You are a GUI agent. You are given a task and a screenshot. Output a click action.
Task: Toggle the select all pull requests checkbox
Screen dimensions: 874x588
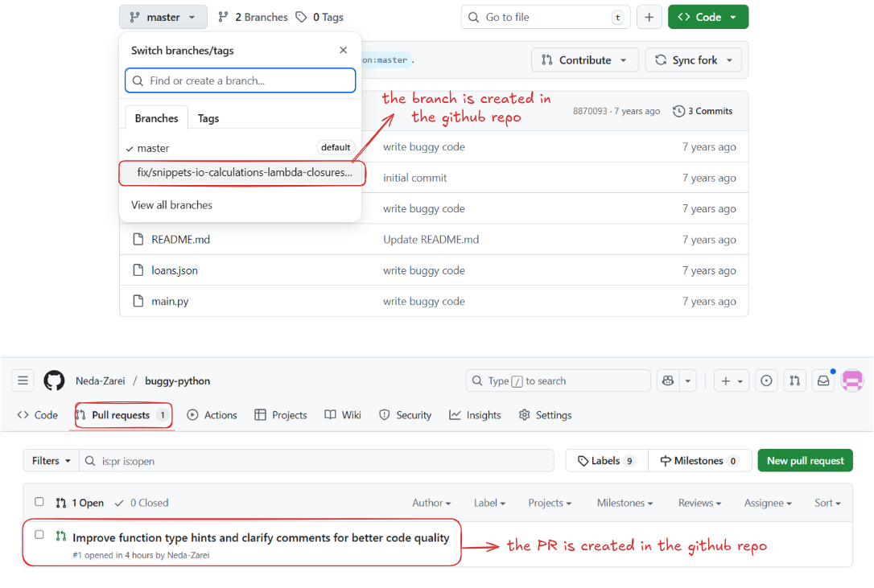tap(39, 502)
